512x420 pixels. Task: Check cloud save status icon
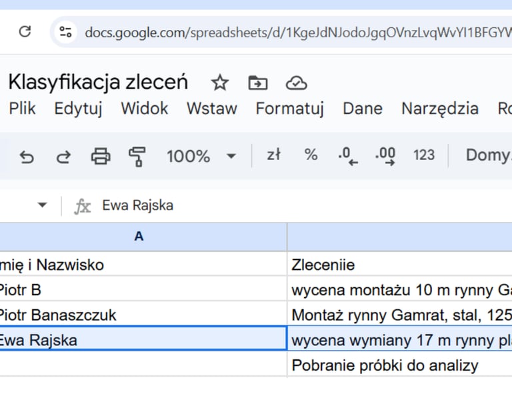pyautogui.click(x=296, y=83)
